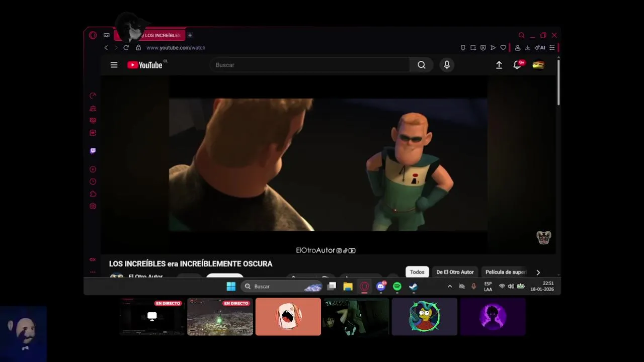Show more filter chips with right chevron
Viewport: 644px width, 362px height.
(538, 272)
